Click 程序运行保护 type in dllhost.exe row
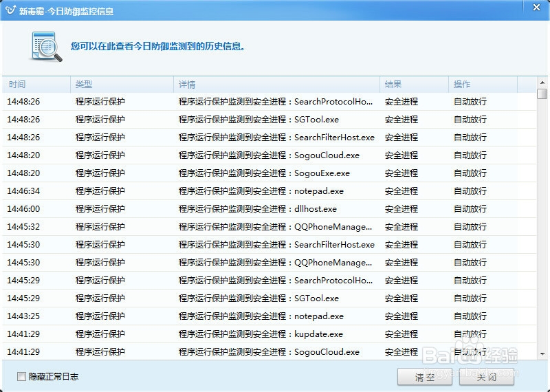The height and width of the screenshot is (392, 550). pos(100,209)
